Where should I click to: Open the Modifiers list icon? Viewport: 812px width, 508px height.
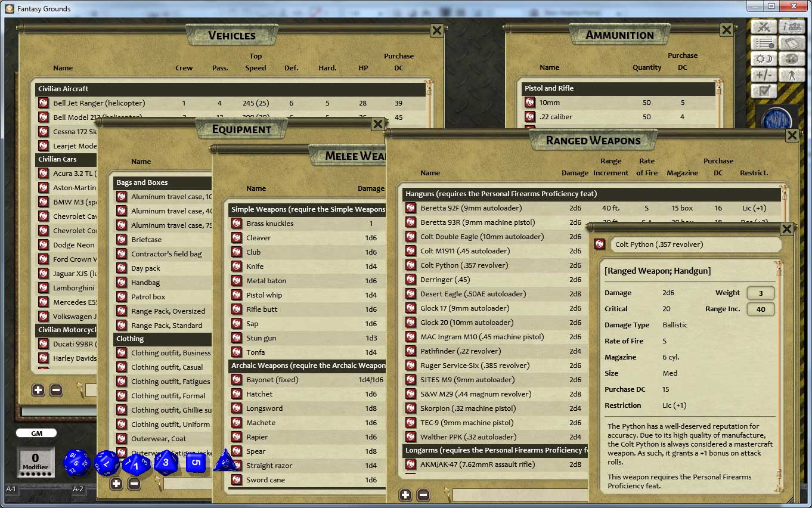point(764,43)
